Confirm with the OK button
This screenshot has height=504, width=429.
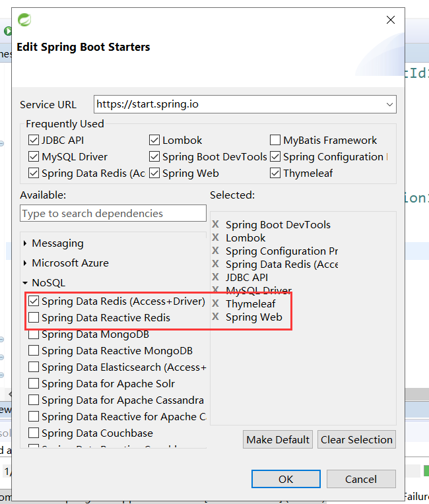pos(286,479)
